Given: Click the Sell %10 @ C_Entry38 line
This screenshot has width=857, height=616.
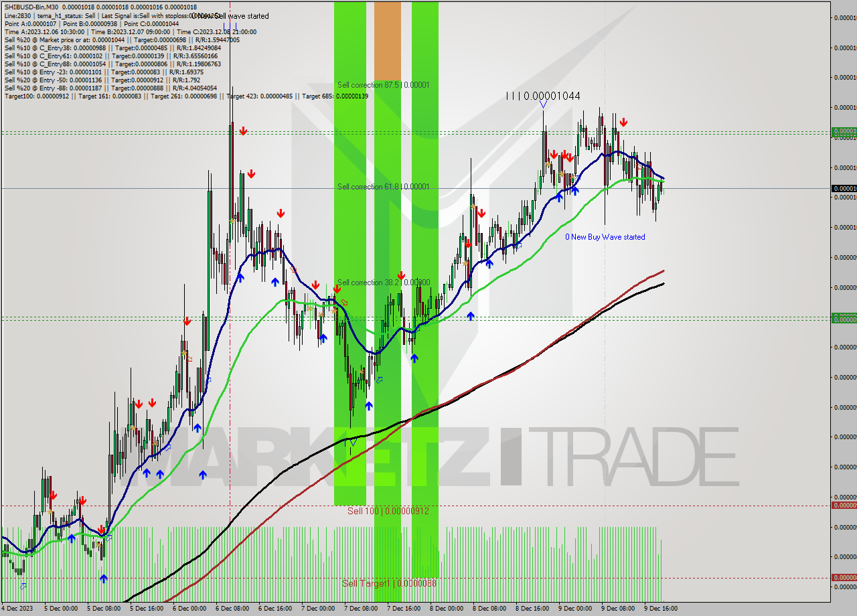Looking at the screenshot, I should (112, 48).
